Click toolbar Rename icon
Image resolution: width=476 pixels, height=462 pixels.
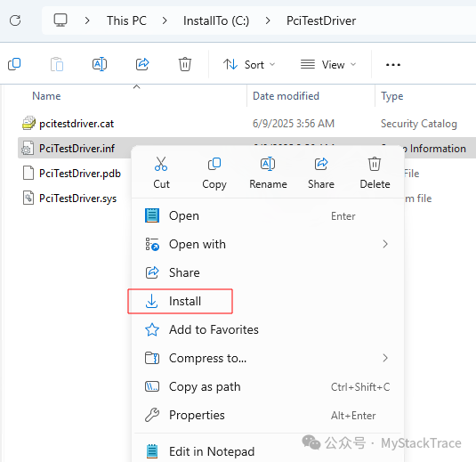(x=100, y=64)
